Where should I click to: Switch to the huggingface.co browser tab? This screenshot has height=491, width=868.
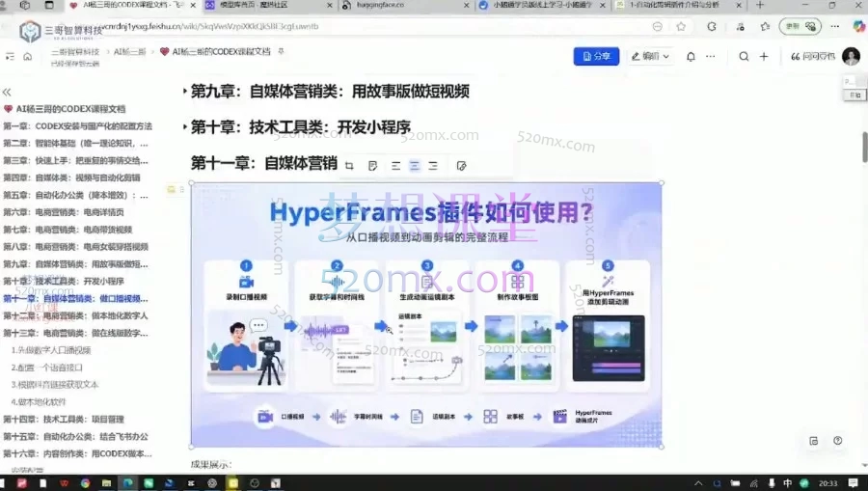pyautogui.click(x=405, y=5)
